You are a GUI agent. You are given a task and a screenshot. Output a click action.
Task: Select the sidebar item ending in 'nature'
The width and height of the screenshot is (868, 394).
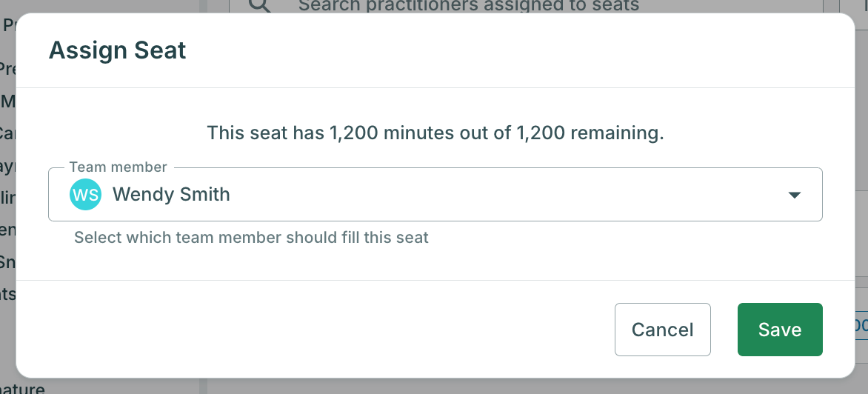coord(22,388)
